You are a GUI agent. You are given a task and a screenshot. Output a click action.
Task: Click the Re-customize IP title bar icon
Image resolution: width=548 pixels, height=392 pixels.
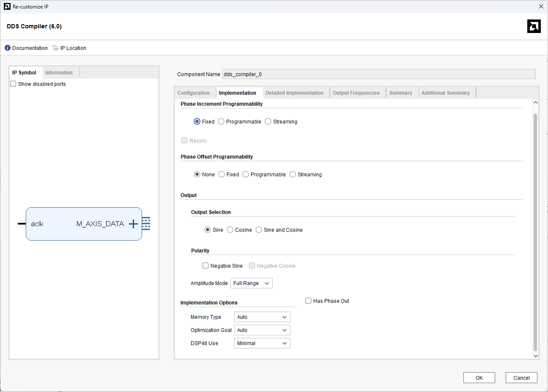(x=7, y=6)
